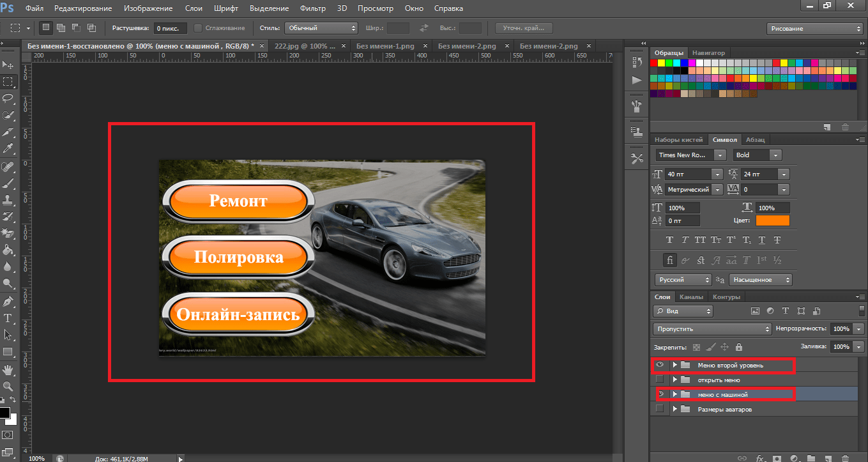
Task: Select the Hand tool
Action: 8,369
